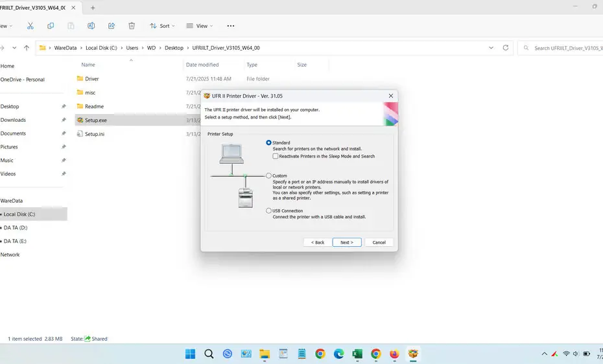Open Downloads in the navigation pane
The width and height of the screenshot is (603, 364).
point(13,120)
